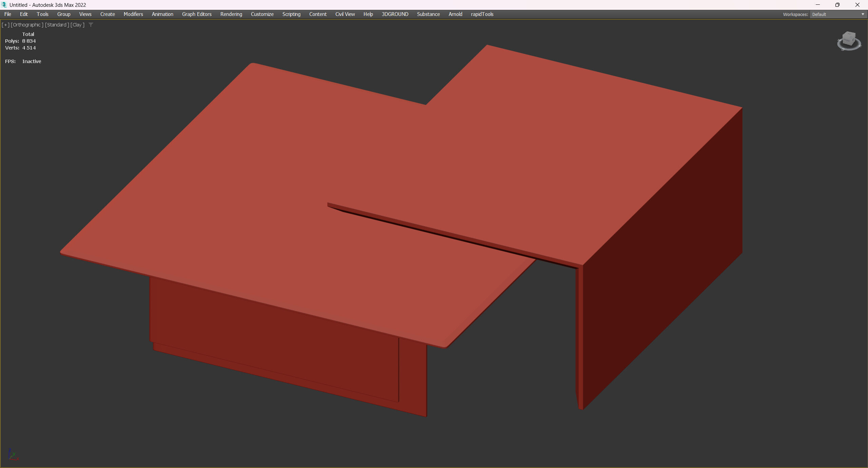The width and height of the screenshot is (868, 468).
Task: Open the Arnold menu
Action: point(455,14)
